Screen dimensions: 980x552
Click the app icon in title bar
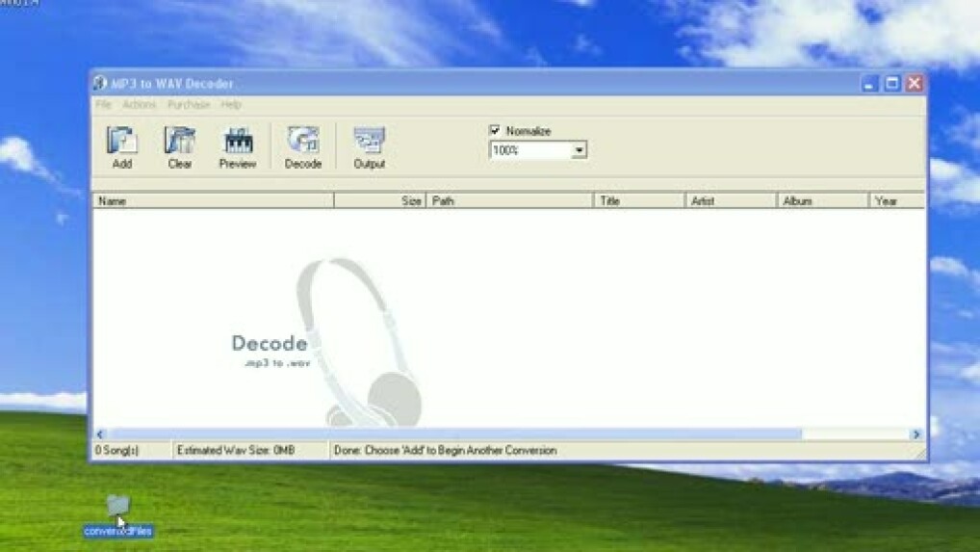(99, 84)
